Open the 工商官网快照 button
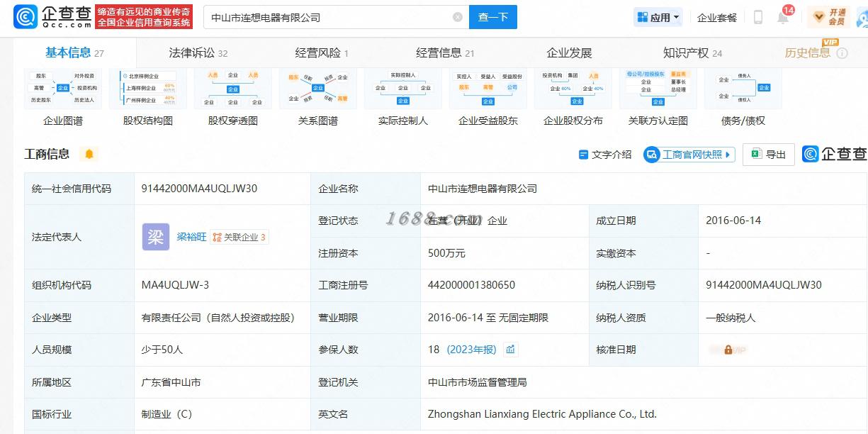The width and height of the screenshot is (868, 434). click(x=689, y=155)
